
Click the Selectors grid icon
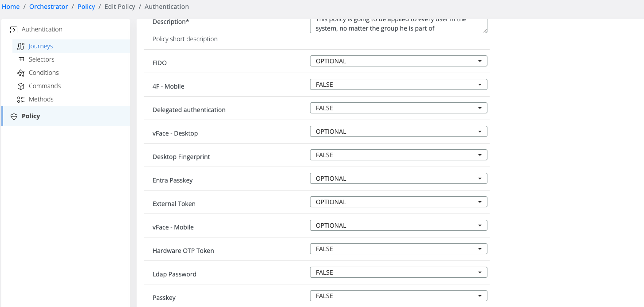20,59
